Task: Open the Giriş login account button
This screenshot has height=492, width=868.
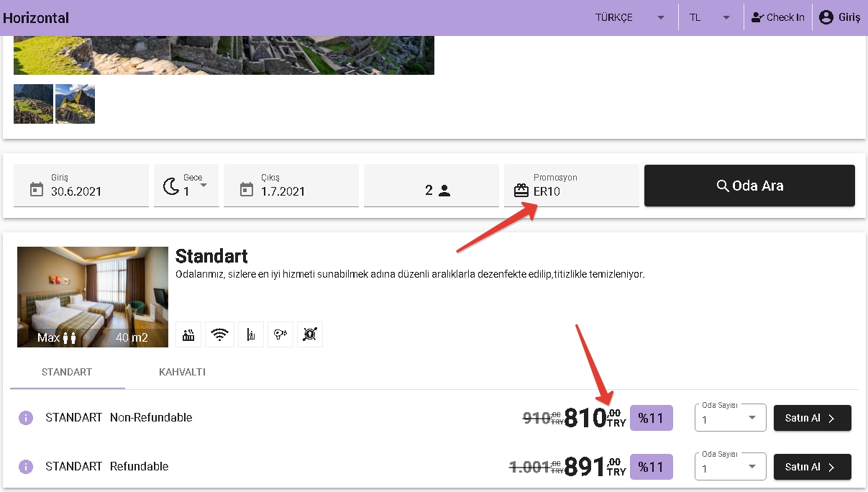Action: (x=839, y=17)
